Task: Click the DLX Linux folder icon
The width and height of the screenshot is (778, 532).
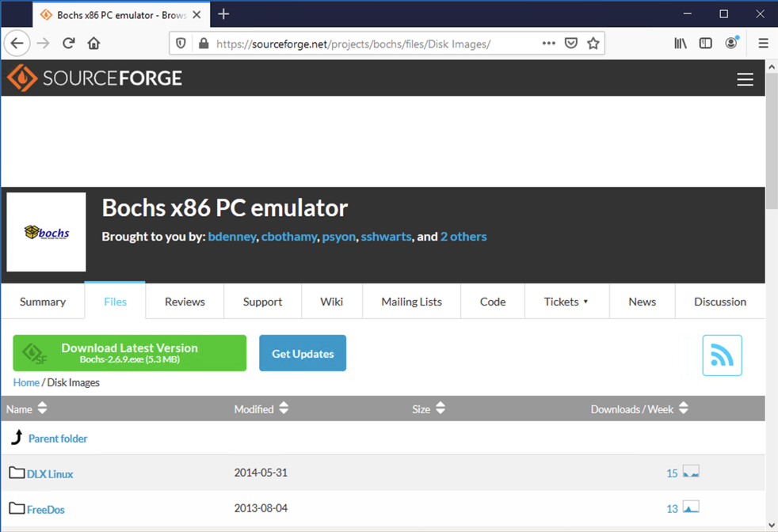Action: coord(17,473)
